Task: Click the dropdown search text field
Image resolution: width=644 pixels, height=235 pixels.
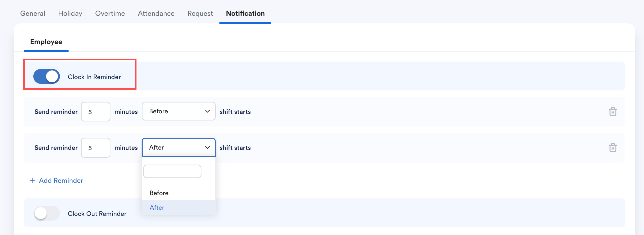Action: point(172,171)
